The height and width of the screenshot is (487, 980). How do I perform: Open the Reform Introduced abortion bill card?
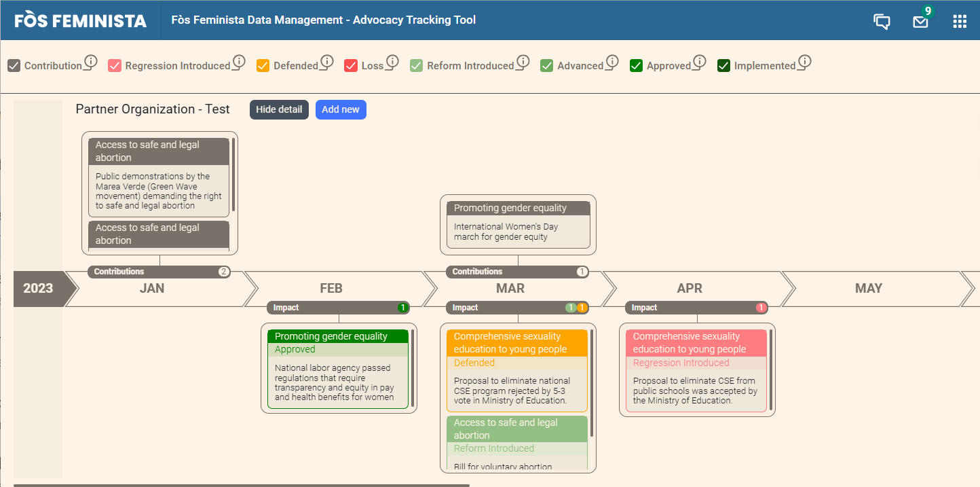(517, 444)
